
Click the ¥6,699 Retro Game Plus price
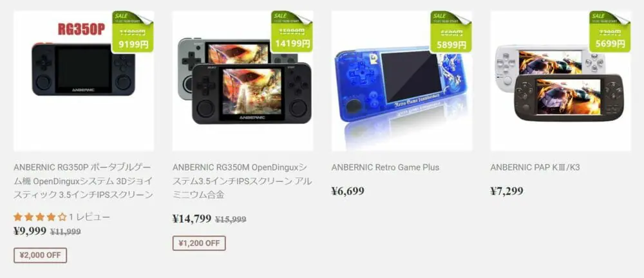(348, 191)
